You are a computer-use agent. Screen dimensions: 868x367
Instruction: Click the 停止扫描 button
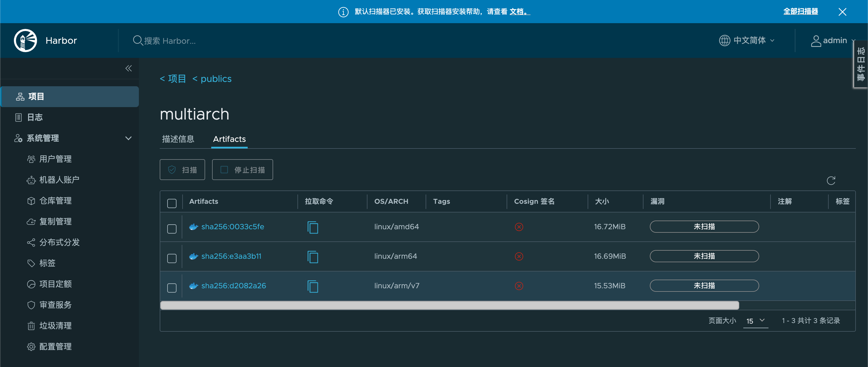point(242,170)
